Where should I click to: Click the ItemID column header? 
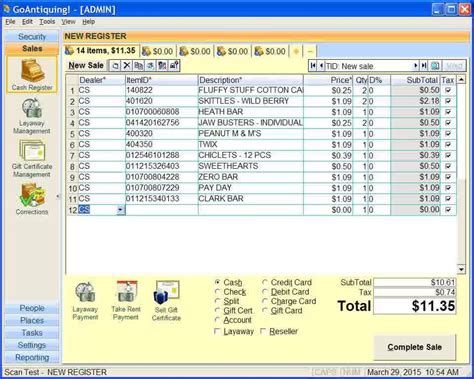[161, 80]
